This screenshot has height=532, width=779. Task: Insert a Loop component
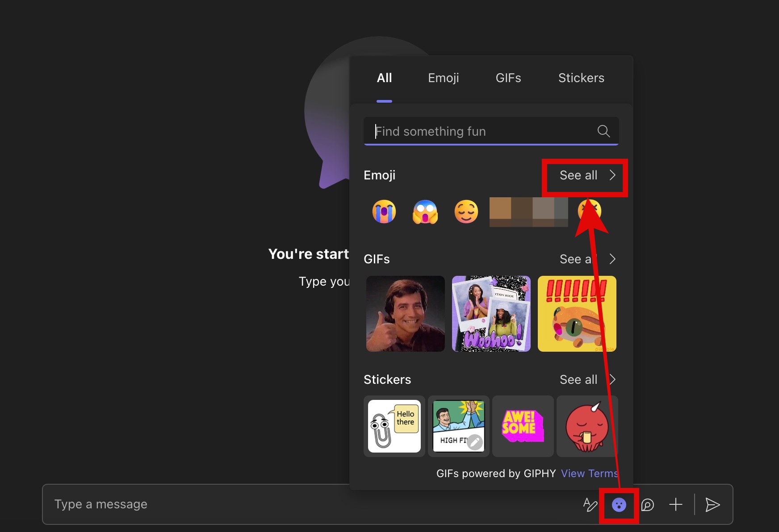pos(647,505)
